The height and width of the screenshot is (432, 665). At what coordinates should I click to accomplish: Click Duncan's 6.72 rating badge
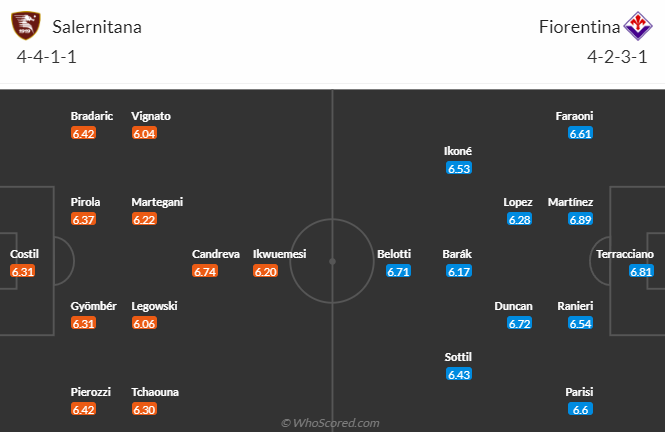tap(519, 323)
